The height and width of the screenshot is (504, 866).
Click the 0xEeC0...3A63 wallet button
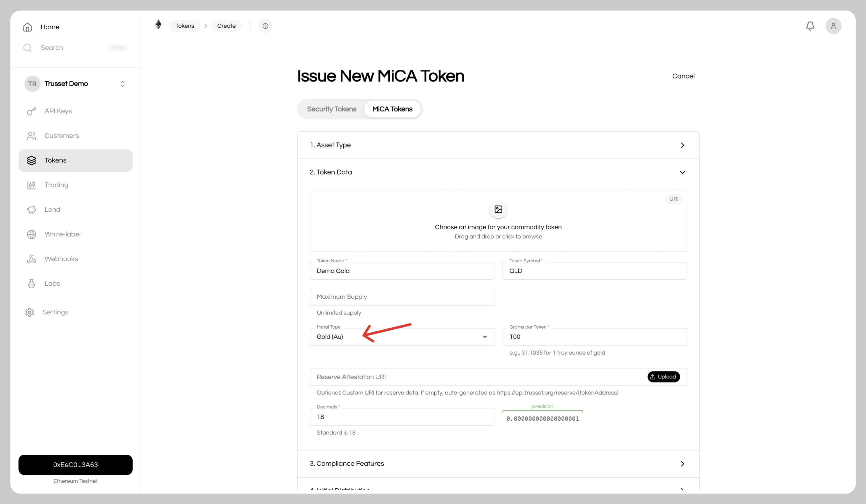click(x=75, y=464)
